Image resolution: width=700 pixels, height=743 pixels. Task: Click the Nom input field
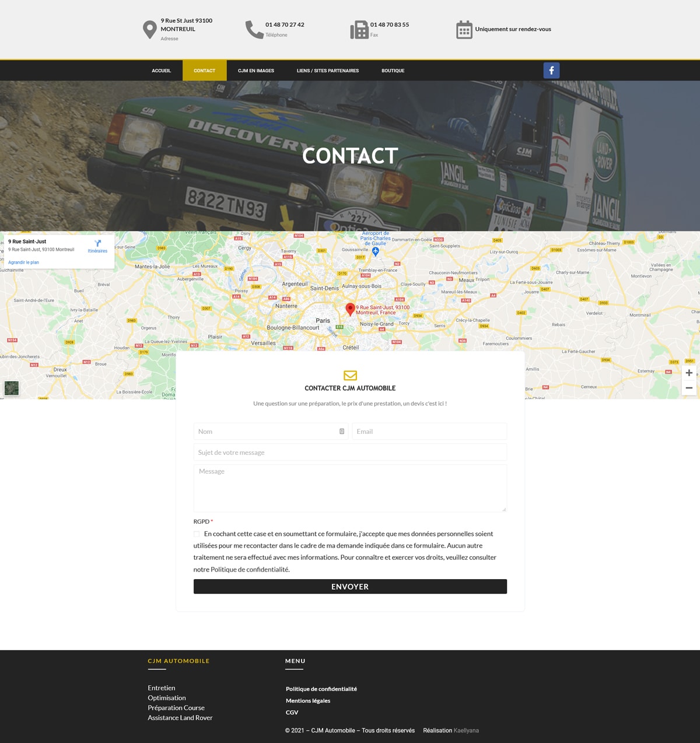(x=271, y=432)
